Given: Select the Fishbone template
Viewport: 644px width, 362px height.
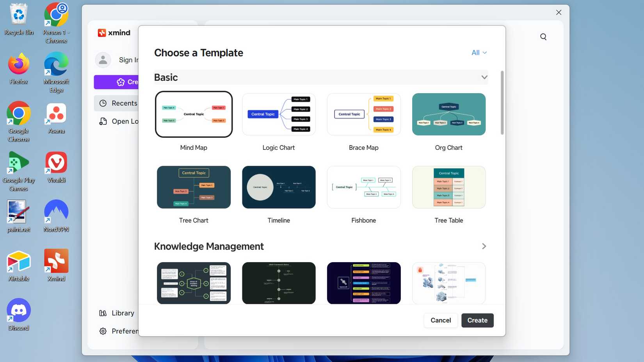Looking at the screenshot, I should (x=363, y=187).
